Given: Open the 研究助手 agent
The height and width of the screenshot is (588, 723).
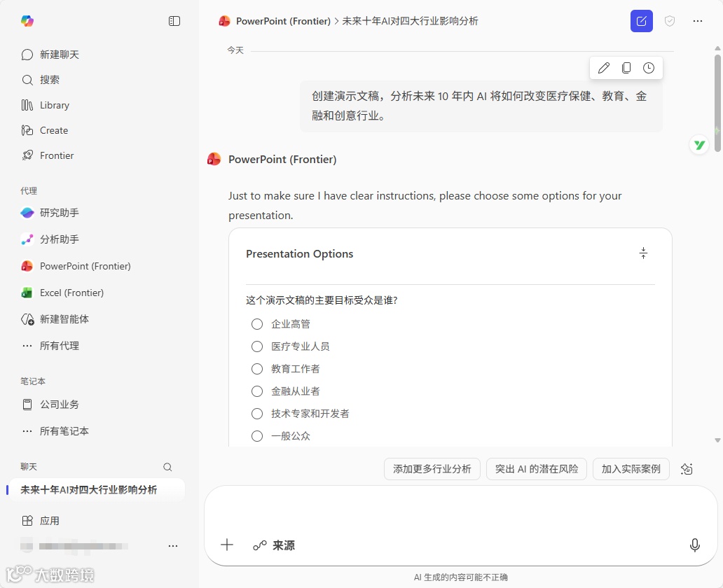Looking at the screenshot, I should (x=50, y=213).
